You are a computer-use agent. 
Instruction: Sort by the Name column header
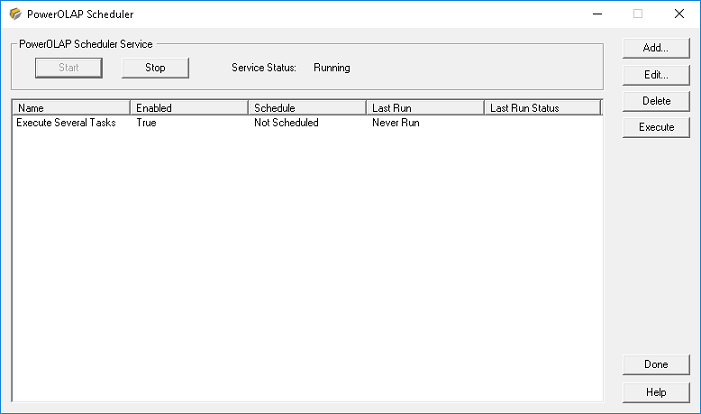tap(70, 108)
